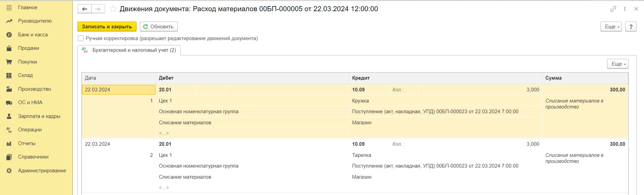Click Записать и закрыть button
The width and height of the screenshot is (644, 195).
tap(107, 27)
